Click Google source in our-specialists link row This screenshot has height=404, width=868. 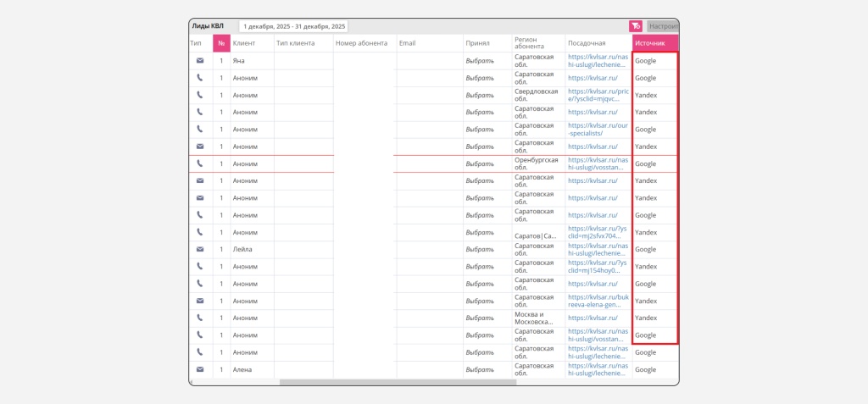coord(645,130)
